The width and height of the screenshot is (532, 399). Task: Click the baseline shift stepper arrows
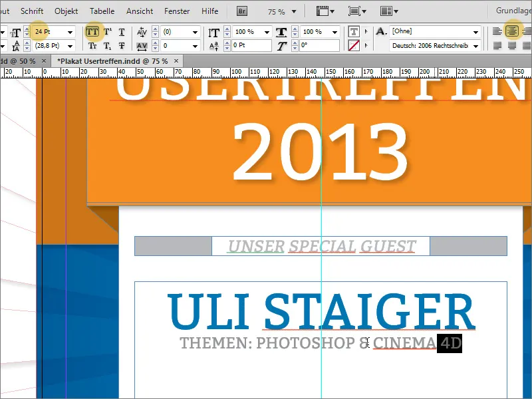227,46
